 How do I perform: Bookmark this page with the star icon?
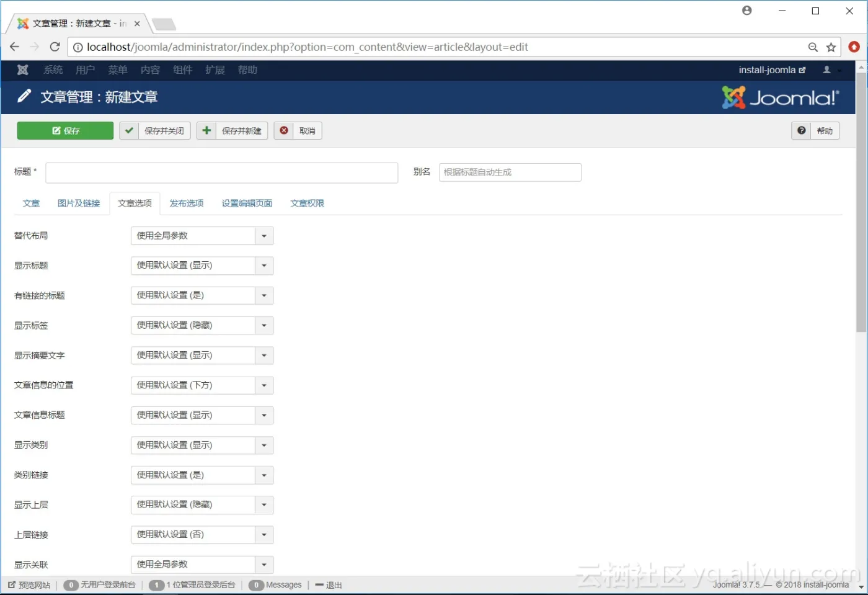coord(831,47)
